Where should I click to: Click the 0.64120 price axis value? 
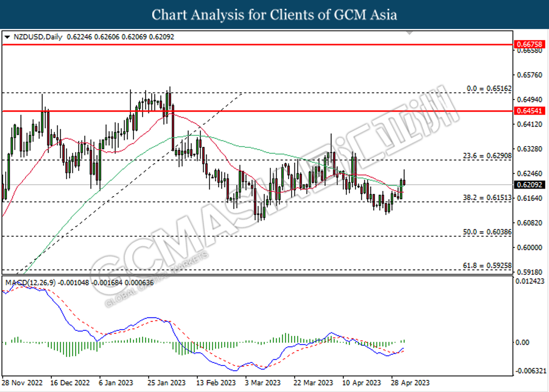[530, 124]
